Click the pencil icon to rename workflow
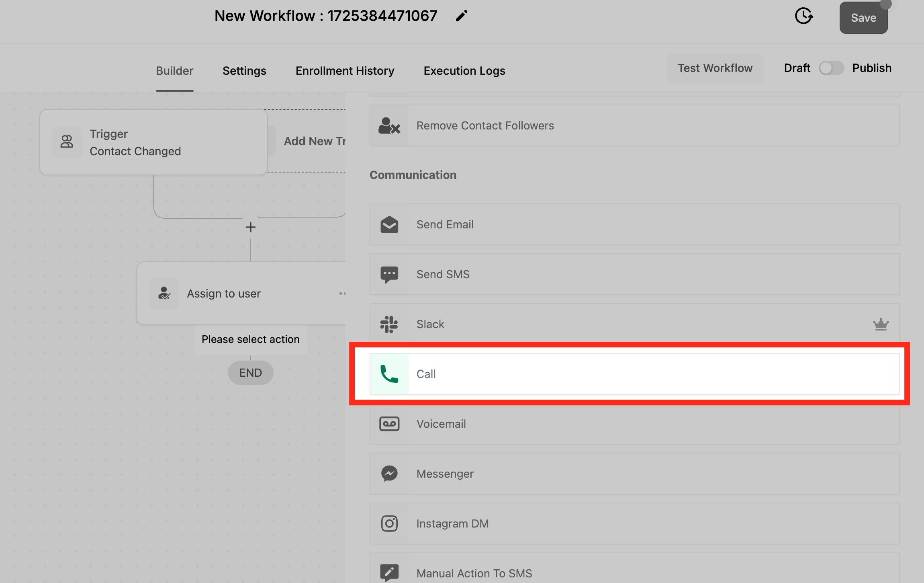The width and height of the screenshot is (924, 583). [462, 16]
